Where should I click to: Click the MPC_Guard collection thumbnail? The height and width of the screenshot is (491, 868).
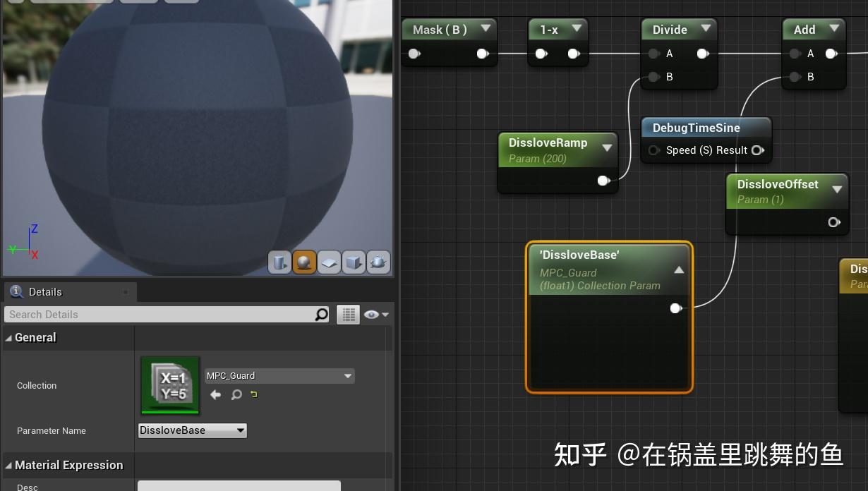pos(169,384)
